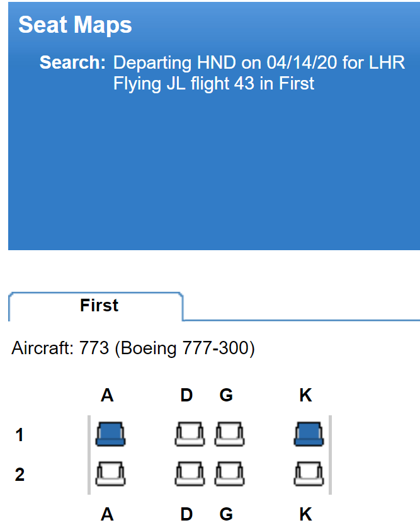420x530 pixels.
Task: Choose available seat 1D
Action: point(190,434)
